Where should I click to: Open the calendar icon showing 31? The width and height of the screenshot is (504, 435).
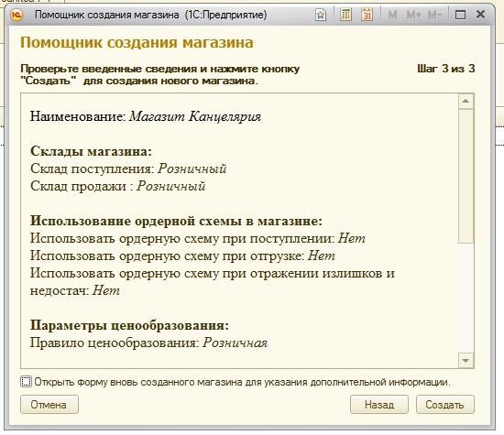367,15
